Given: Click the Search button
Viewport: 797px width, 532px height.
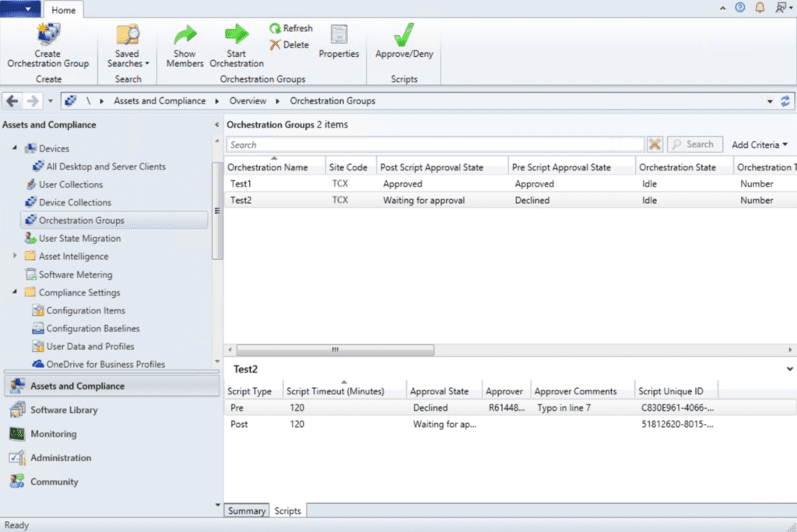Looking at the screenshot, I should [x=694, y=144].
